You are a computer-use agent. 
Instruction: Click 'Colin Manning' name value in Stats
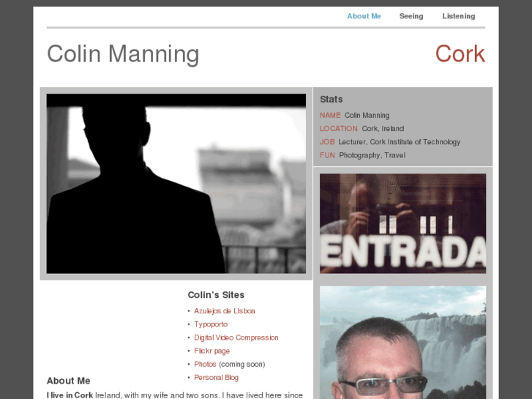(x=367, y=116)
